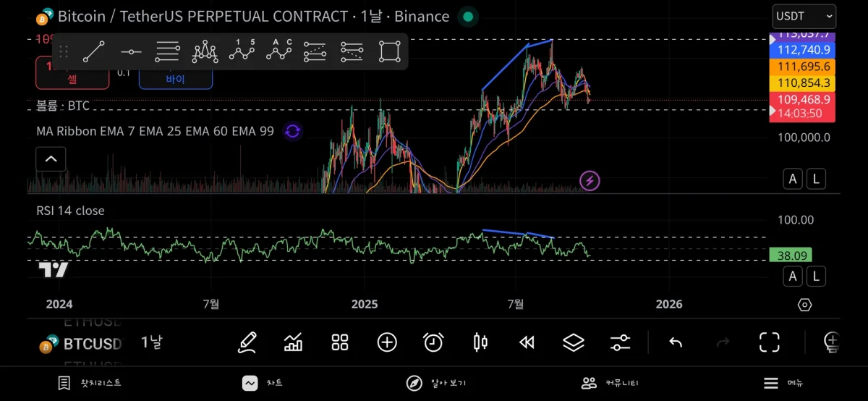The image size is (868, 401).
Task: Open chart settings sliders icon
Action: point(621,342)
